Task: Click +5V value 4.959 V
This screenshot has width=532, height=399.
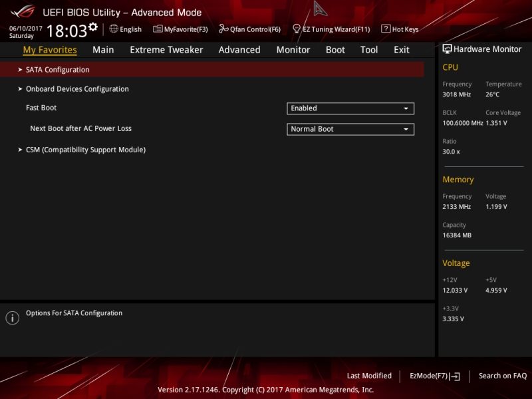Action: 496,291
